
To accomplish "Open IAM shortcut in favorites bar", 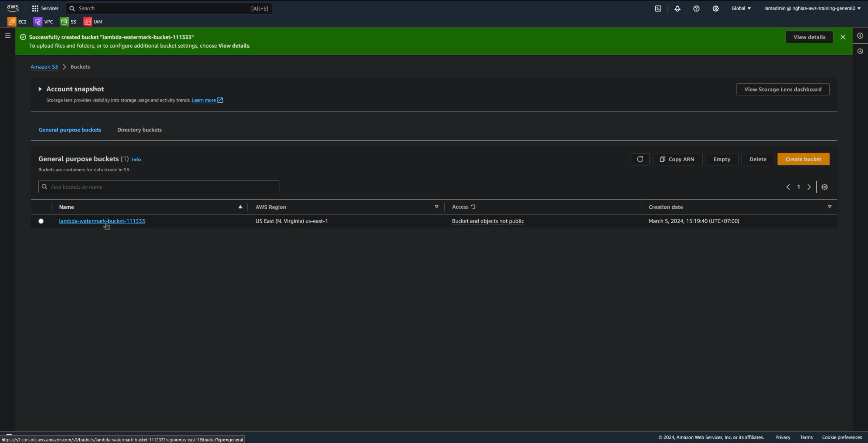I will (x=93, y=22).
